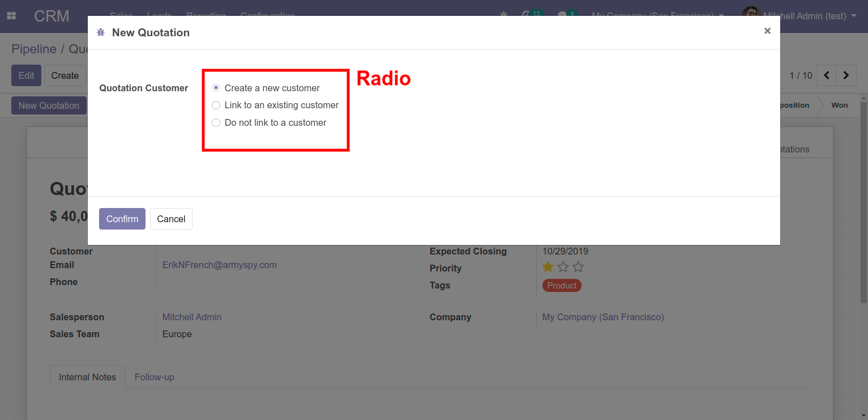This screenshot has height=420, width=868.
Task: Open the apps grid menu icon
Action: pyautogui.click(x=11, y=16)
